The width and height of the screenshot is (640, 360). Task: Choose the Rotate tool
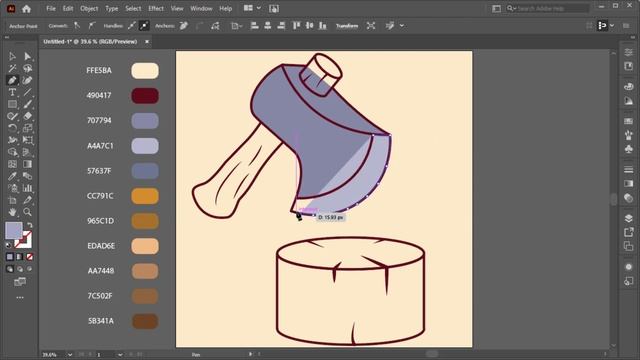tap(12, 128)
